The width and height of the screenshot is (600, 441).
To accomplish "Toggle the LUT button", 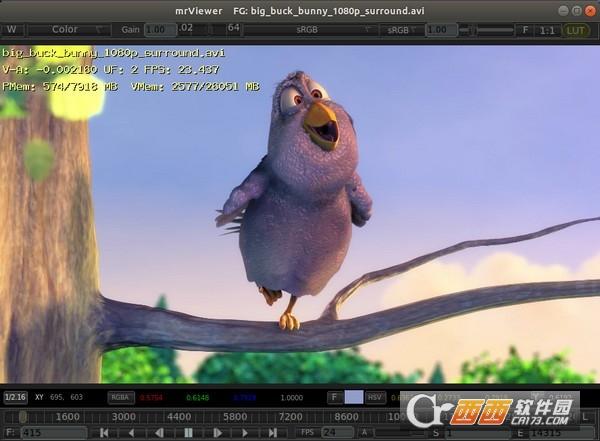I will pos(575,30).
